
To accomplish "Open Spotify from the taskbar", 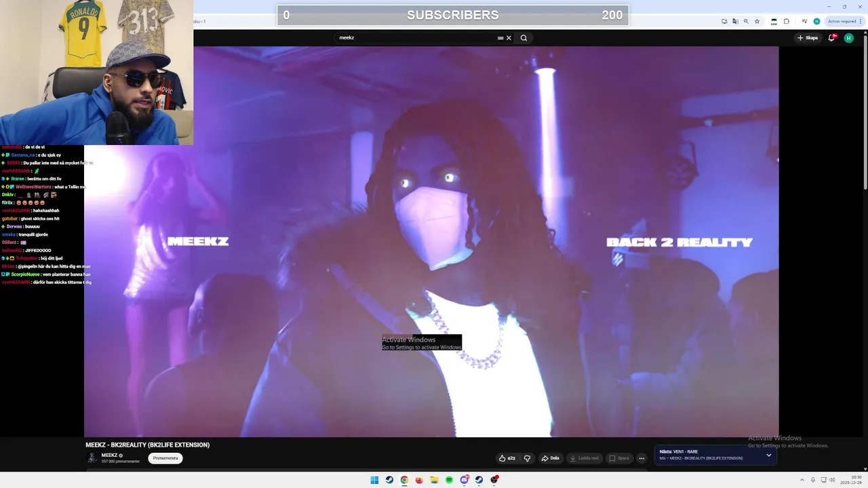I will [449, 480].
